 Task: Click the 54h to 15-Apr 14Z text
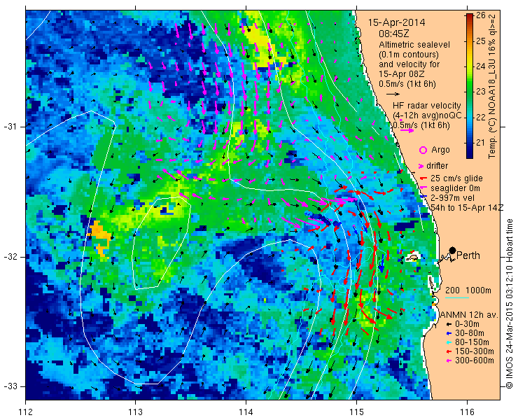tap(467, 208)
